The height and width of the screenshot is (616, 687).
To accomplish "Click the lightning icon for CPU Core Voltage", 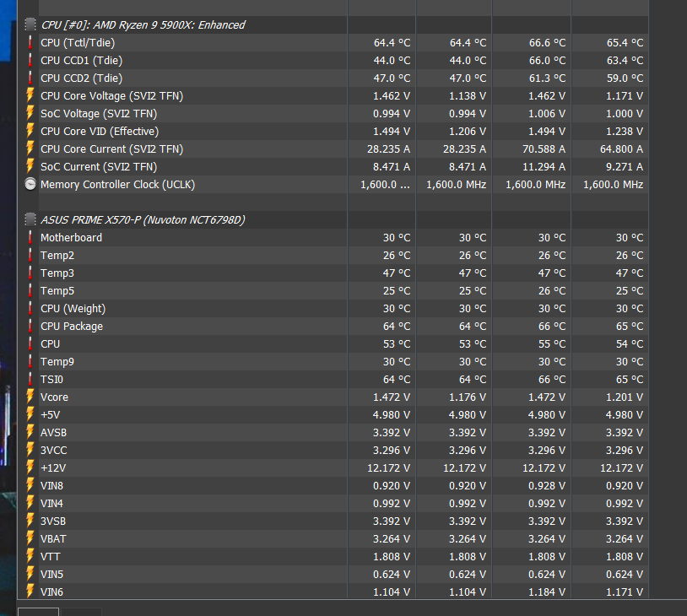I will pyautogui.click(x=30, y=95).
